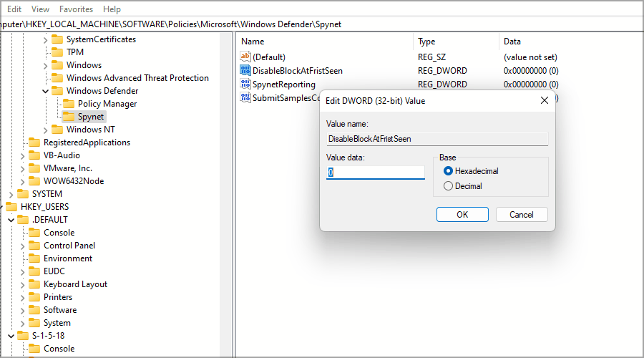Image resolution: width=644 pixels, height=358 pixels.
Task: Click the DisableBlockAtFristSeen DWORD value icon
Action: click(x=245, y=71)
